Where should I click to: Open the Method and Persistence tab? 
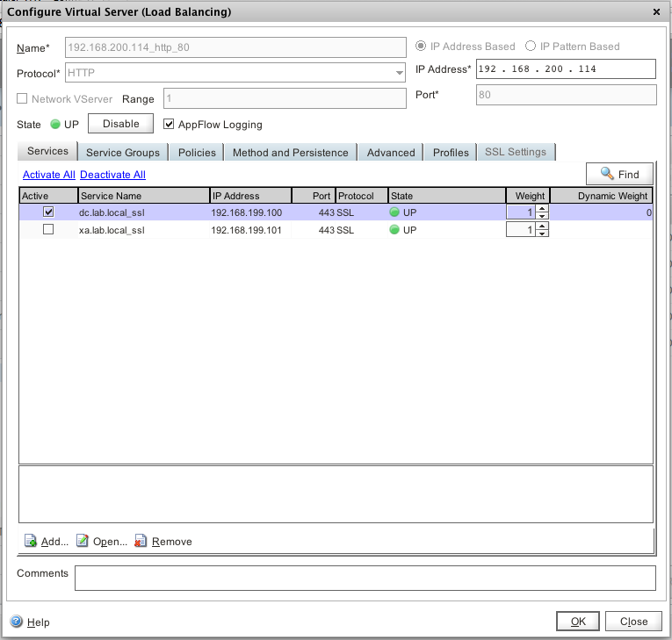[290, 152]
